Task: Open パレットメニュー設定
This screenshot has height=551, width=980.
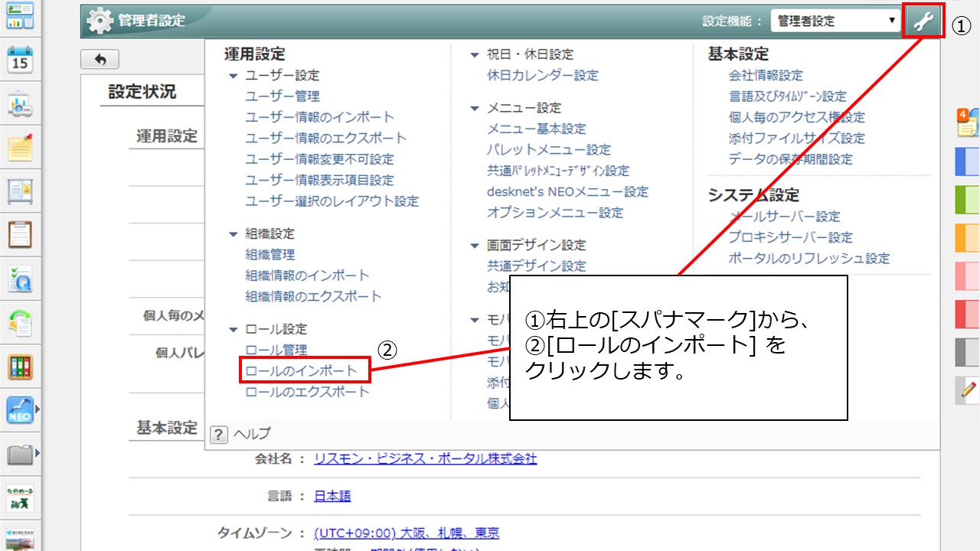Action: click(549, 150)
